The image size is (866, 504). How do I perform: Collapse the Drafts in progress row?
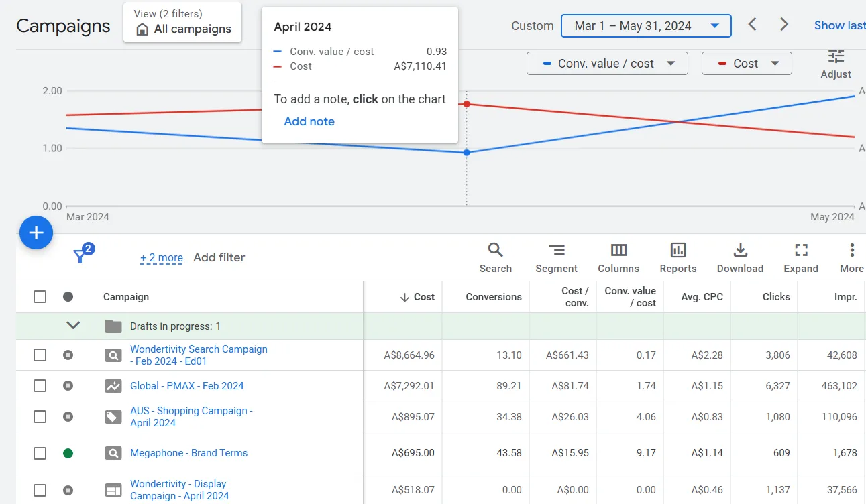(x=74, y=325)
